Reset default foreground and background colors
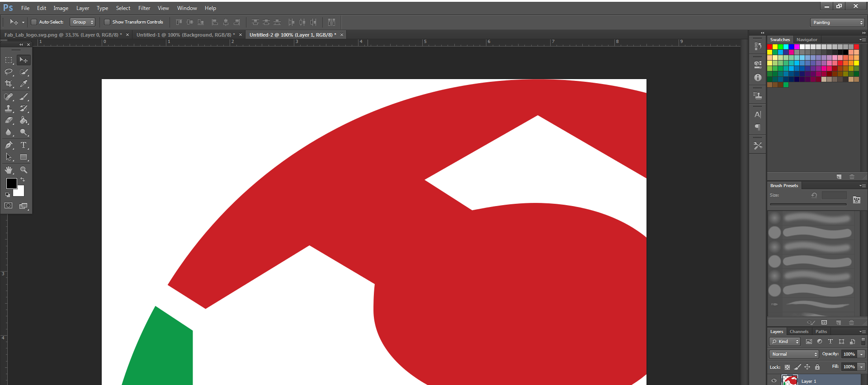 tap(8, 195)
